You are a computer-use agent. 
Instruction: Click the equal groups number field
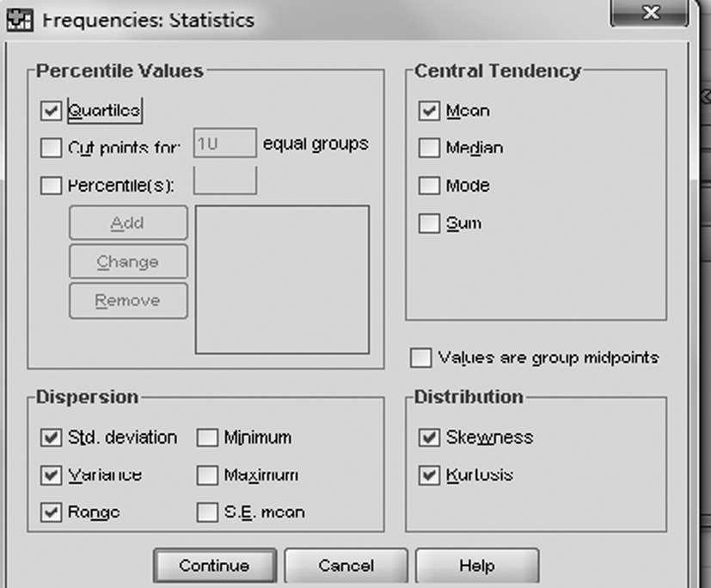click(225, 144)
